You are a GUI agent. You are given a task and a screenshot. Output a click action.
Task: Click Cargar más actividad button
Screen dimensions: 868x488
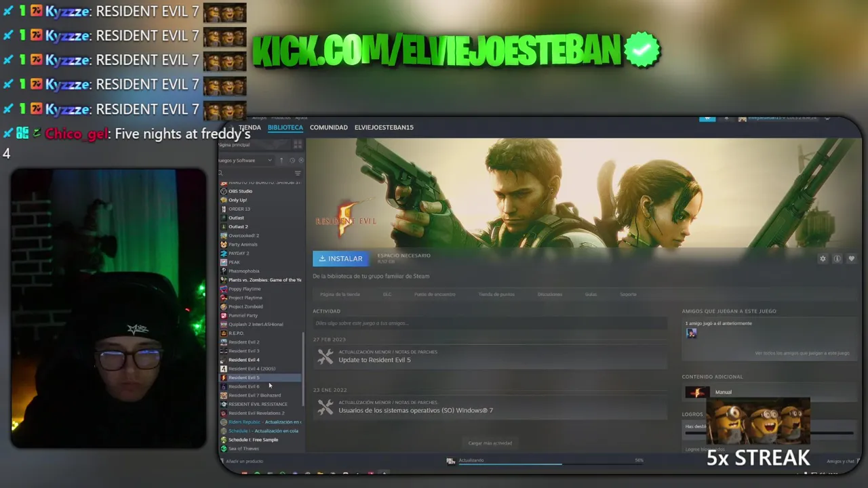click(490, 443)
